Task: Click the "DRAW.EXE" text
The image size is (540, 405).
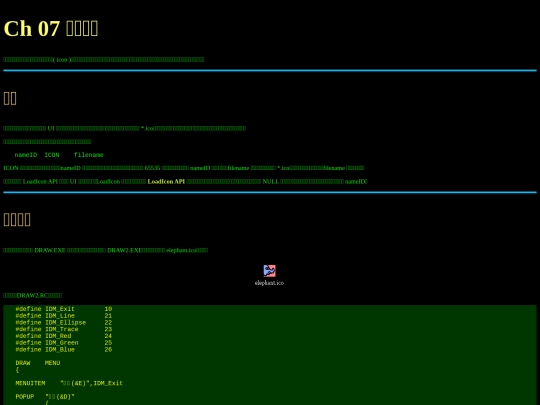Action: tap(50, 250)
